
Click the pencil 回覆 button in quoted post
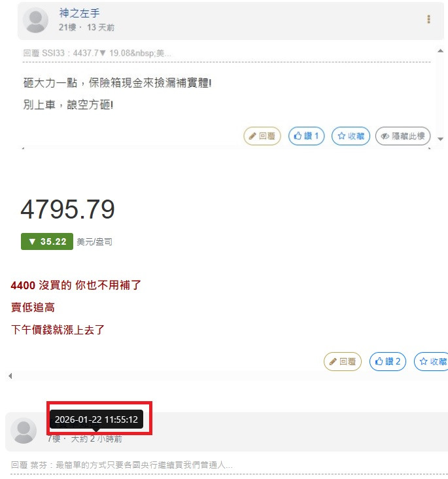point(262,136)
